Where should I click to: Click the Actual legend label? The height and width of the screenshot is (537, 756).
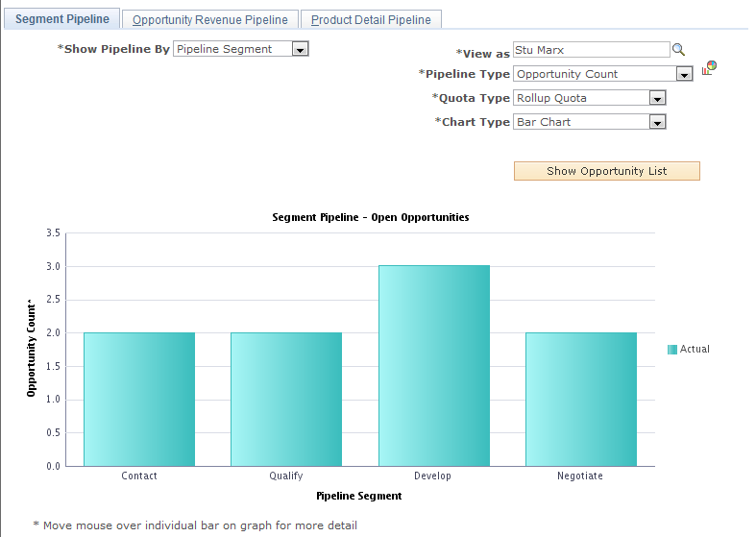click(x=695, y=349)
